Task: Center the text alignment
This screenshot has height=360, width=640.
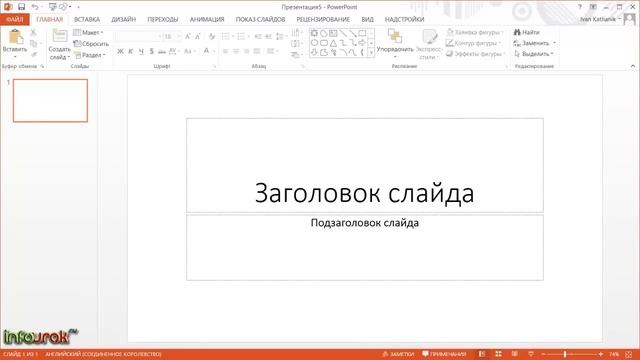Action: point(236,51)
